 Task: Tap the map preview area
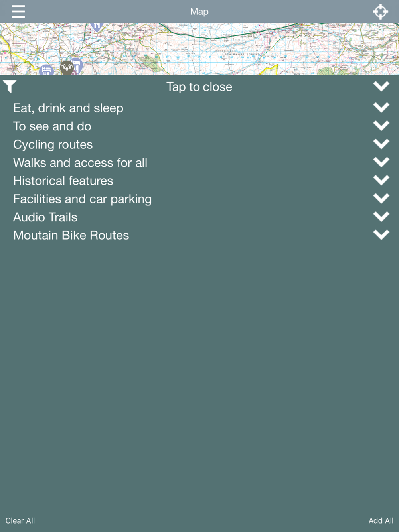point(199,49)
